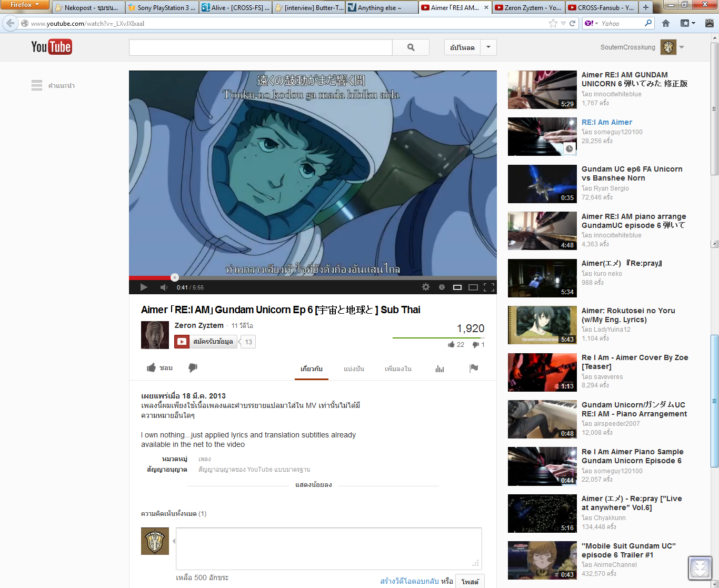This screenshot has height=588, width=719.
Task: Select the เกี่ยวกับ (About) tab
Action: pyautogui.click(x=312, y=368)
